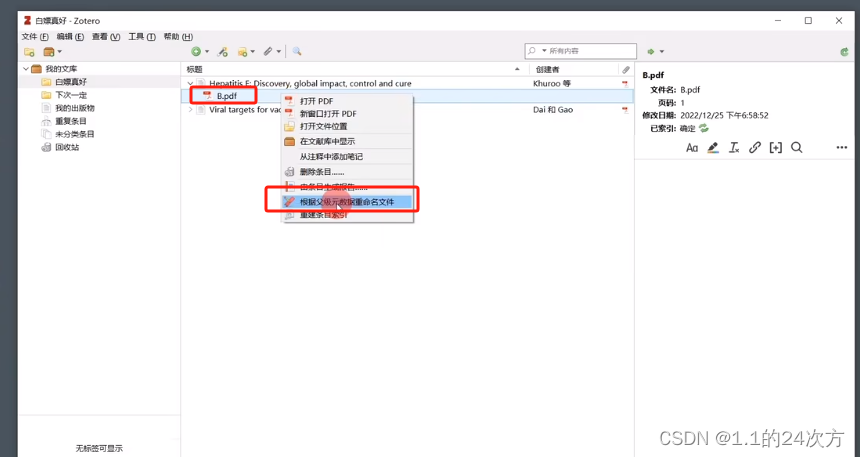Click the Add Attachment paperclip toolbar icon
Image resolution: width=860 pixels, height=457 pixels.
tap(268, 52)
